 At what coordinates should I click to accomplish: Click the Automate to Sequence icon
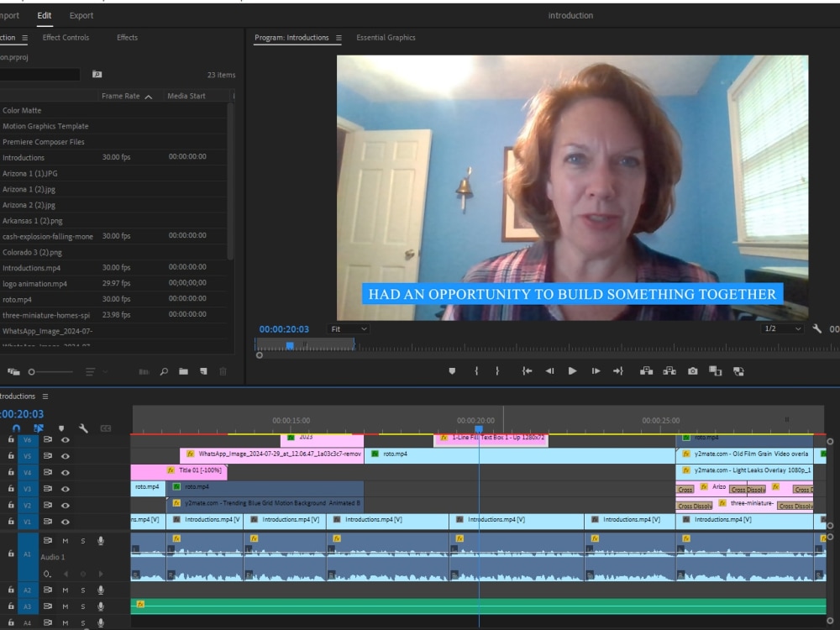click(x=144, y=371)
